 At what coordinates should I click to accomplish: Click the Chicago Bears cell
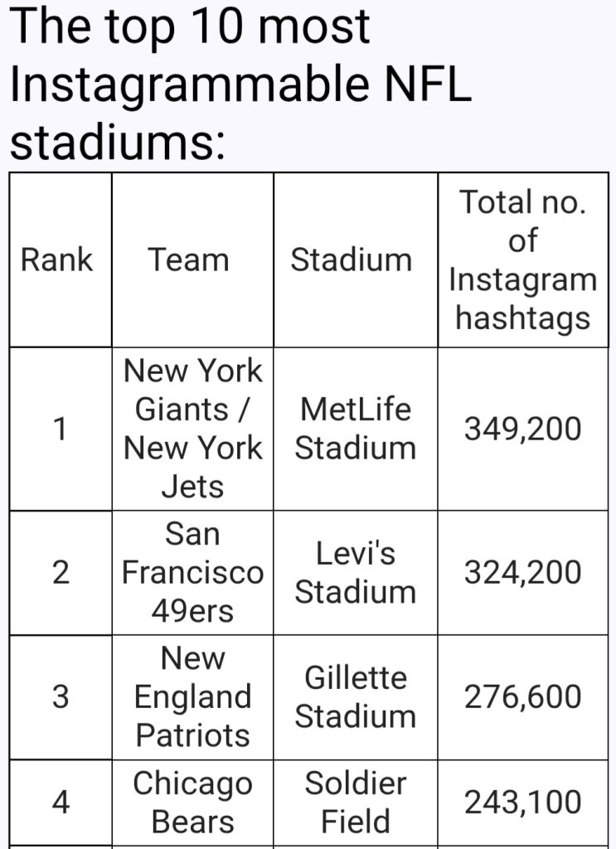click(192, 802)
